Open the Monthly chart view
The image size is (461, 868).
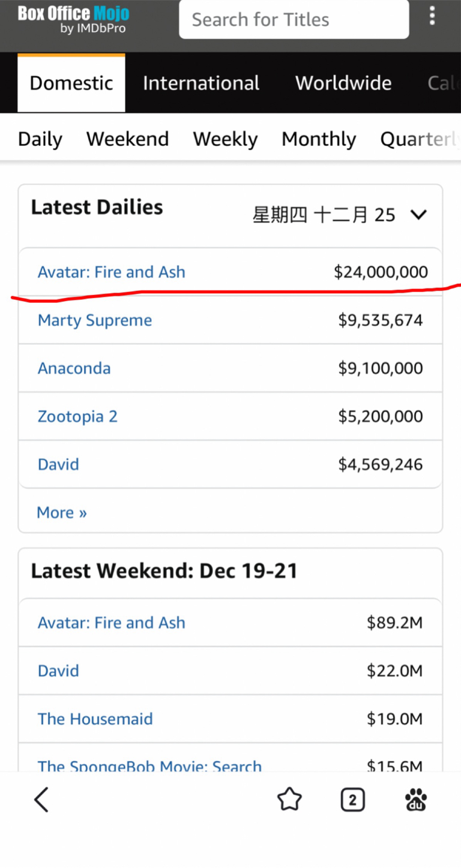(319, 139)
